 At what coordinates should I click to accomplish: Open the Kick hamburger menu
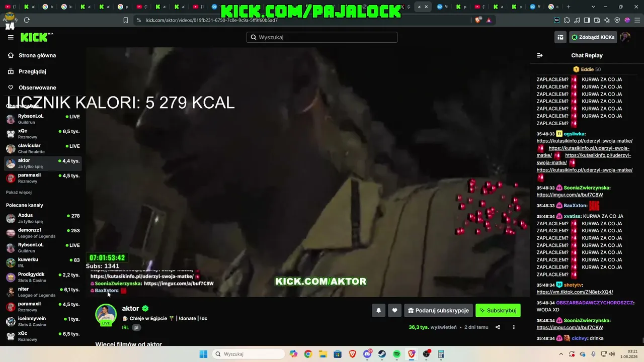pos(11,37)
